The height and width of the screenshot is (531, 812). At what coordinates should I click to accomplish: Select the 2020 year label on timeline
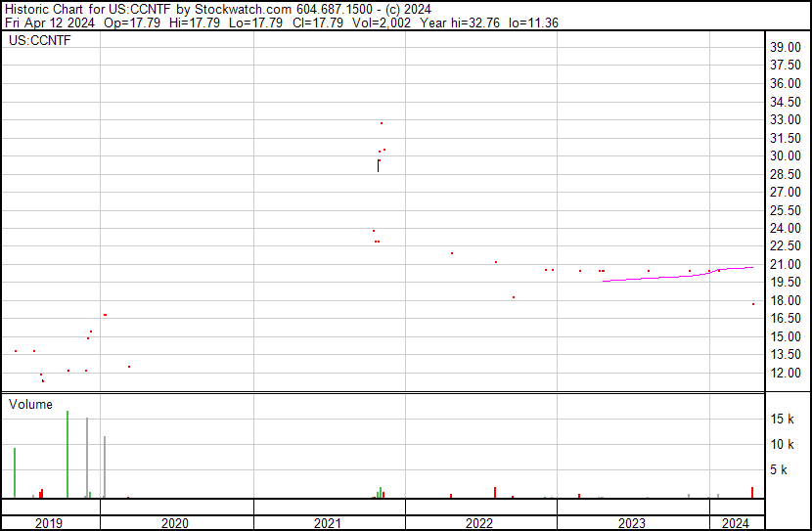(x=175, y=523)
